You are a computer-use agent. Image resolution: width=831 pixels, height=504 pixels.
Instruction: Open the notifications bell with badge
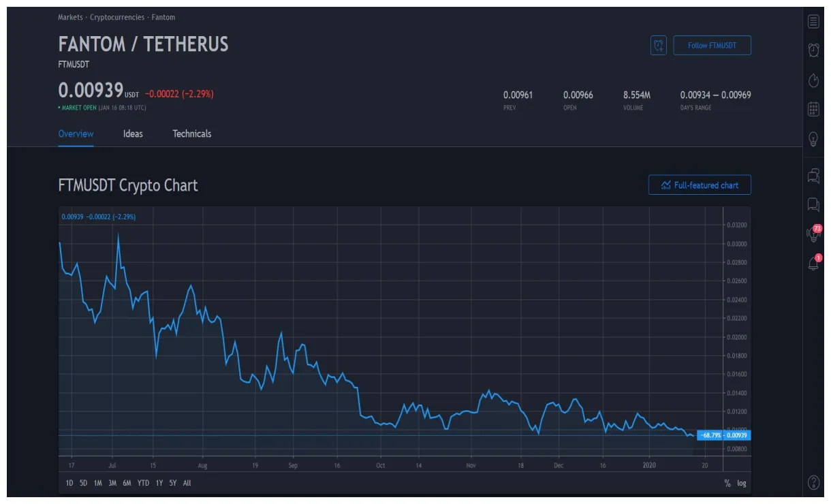click(813, 262)
